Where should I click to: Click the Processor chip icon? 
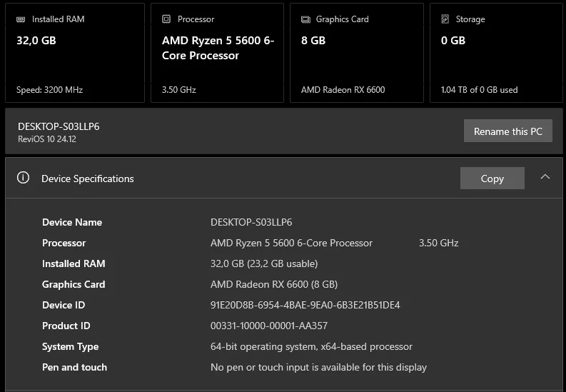click(x=166, y=19)
